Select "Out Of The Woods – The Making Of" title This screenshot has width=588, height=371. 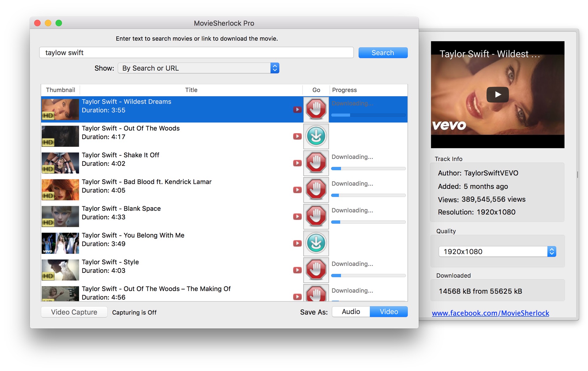(156, 289)
